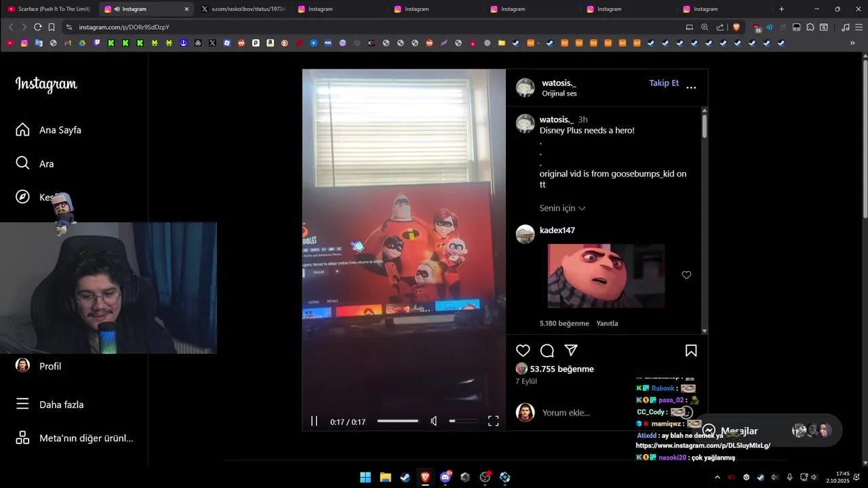
Task: Adjust the video volume slider
Action: (462, 421)
